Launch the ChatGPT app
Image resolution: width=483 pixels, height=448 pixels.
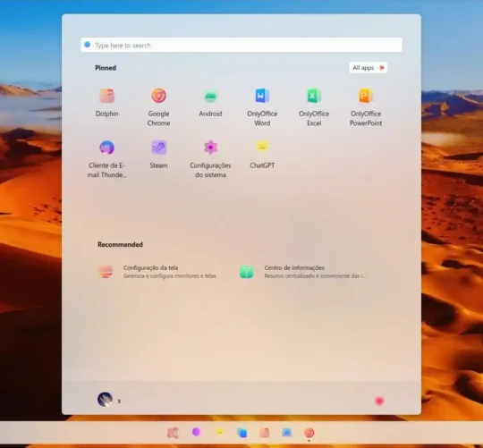click(262, 155)
